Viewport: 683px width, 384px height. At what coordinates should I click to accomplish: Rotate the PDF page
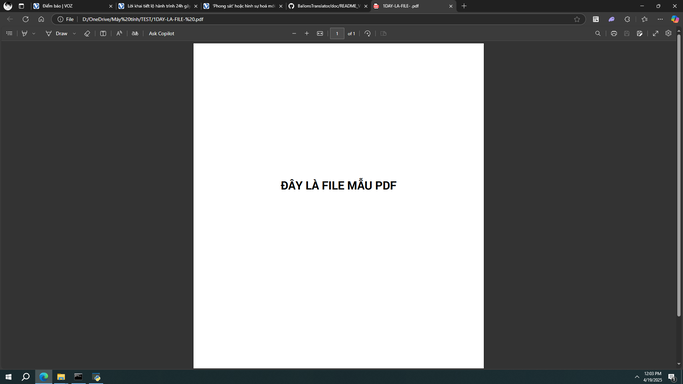368,34
